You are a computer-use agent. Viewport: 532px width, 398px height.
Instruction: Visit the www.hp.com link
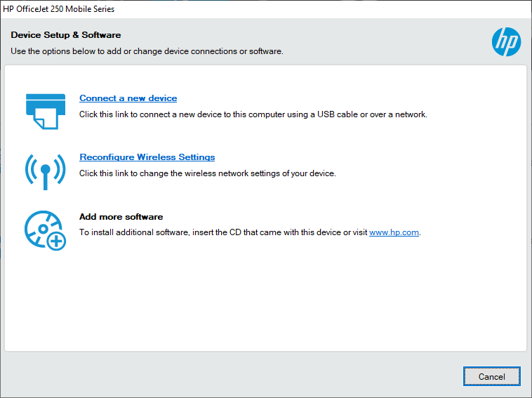(394, 232)
